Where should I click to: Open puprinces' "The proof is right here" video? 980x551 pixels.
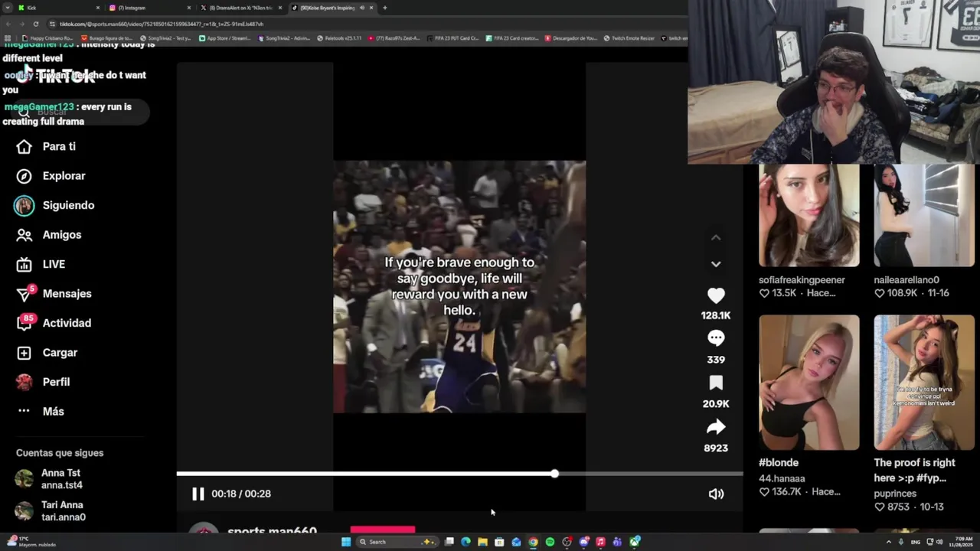pos(924,383)
